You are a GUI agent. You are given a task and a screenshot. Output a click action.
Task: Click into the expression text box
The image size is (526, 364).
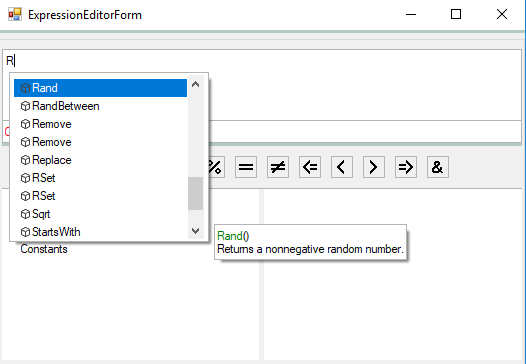tap(262, 85)
